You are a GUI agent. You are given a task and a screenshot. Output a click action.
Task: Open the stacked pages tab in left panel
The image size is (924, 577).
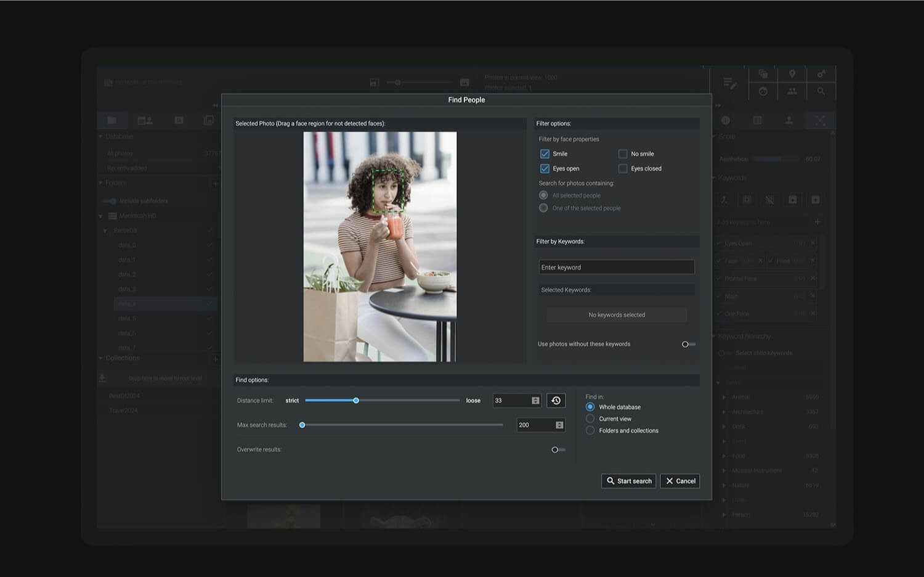pyautogui.click(x=209, y=120)
